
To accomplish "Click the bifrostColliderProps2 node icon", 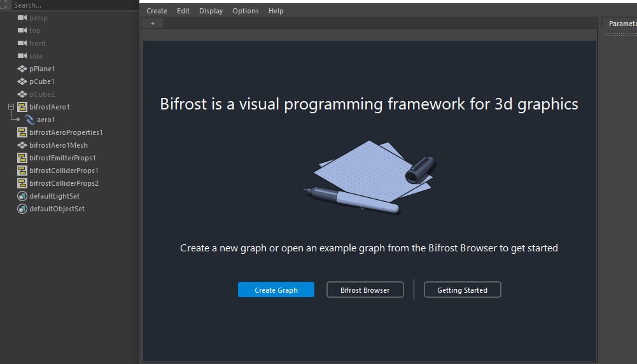I will (x=22, y=183).
